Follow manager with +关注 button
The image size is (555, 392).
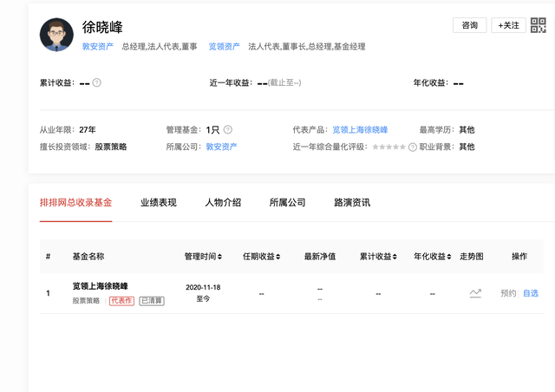tap(508, 26)
